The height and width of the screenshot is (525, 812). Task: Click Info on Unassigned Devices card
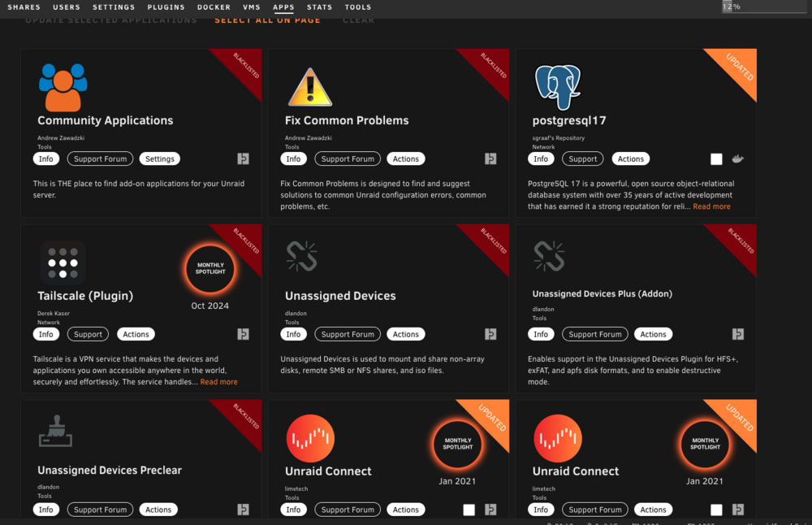[x=294, y=334]
